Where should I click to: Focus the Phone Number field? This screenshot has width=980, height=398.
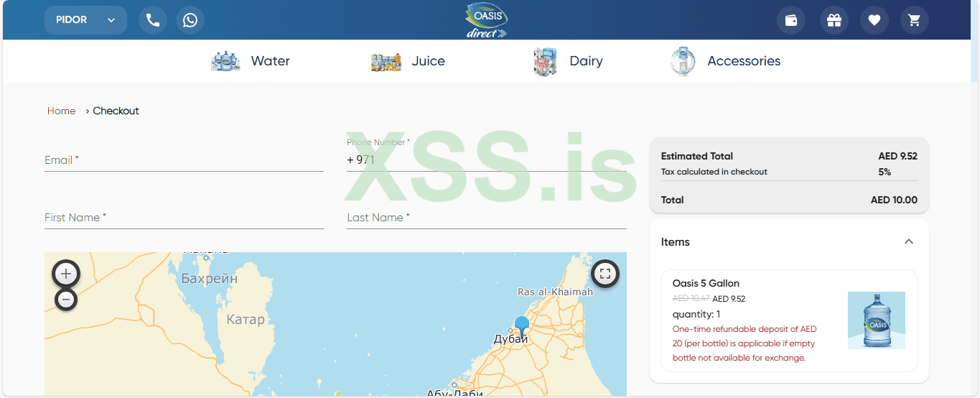(x=487, y=159)
